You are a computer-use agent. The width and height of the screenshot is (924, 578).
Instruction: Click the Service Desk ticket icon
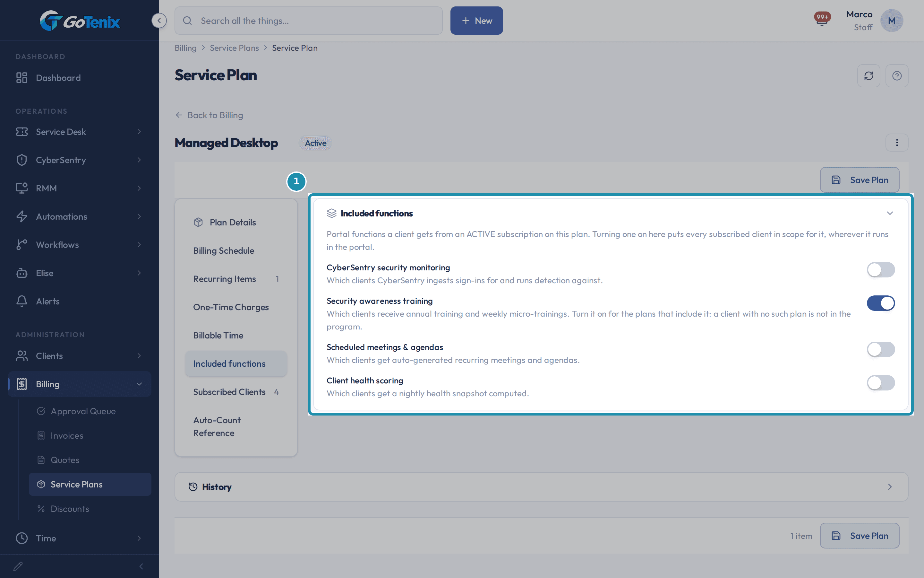pos(22,132)
